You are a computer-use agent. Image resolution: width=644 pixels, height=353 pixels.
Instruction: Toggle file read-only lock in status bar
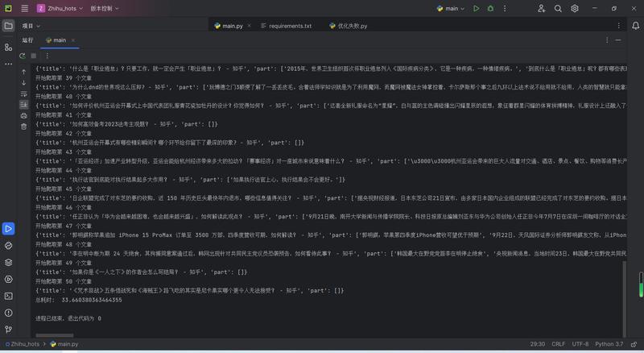(x=634, y=344)
